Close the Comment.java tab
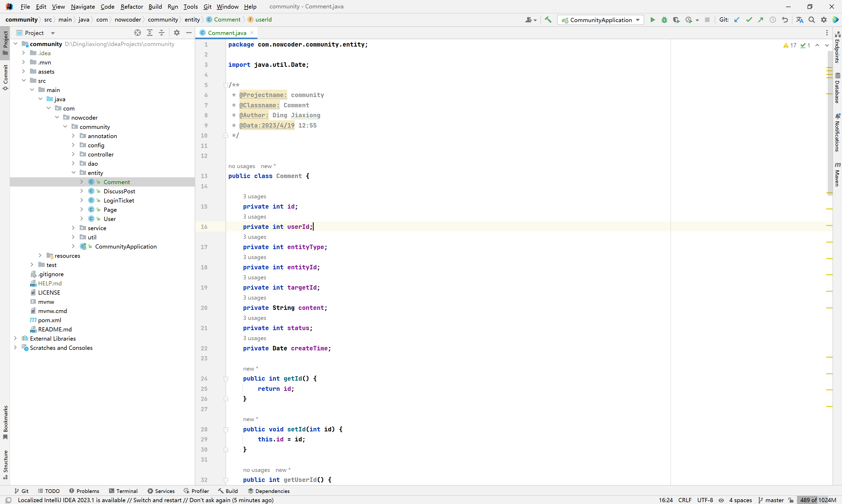 click(252, 33)
